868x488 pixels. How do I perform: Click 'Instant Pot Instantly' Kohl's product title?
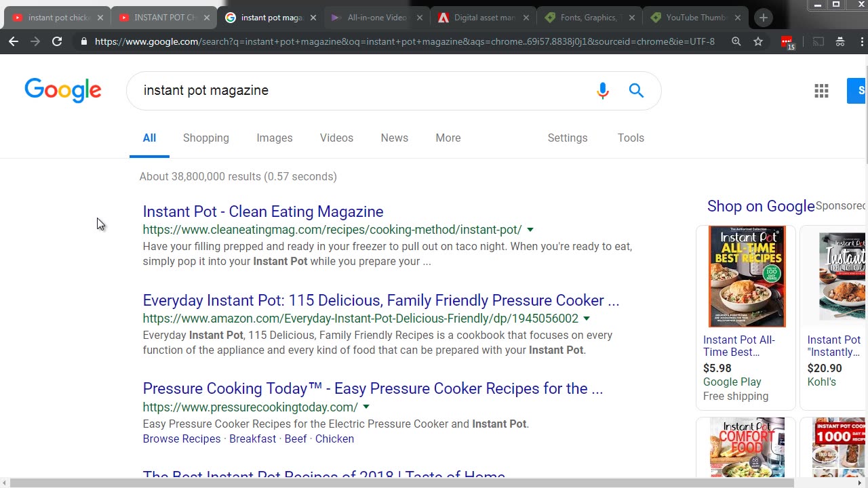834,346
